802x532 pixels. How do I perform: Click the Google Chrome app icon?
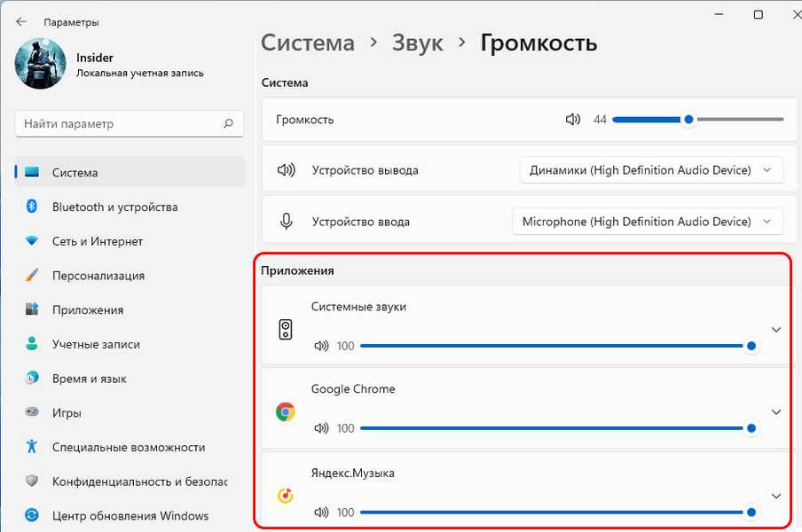click(285, 412)
